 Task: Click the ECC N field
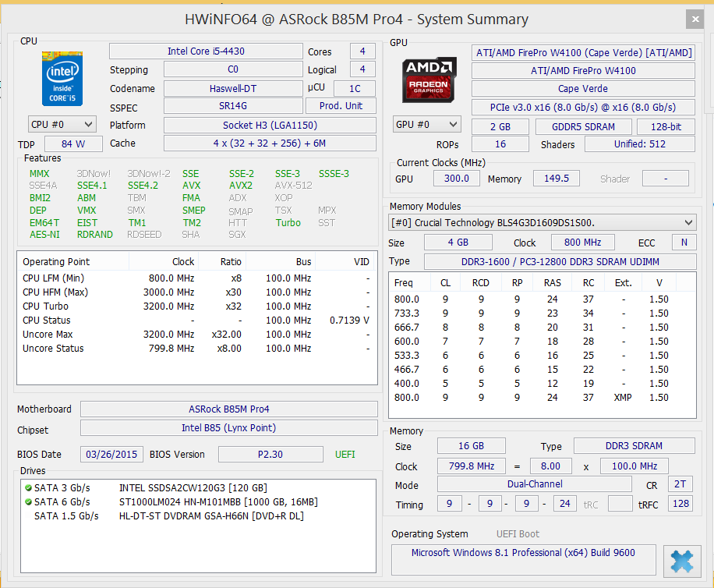(684, 243)
